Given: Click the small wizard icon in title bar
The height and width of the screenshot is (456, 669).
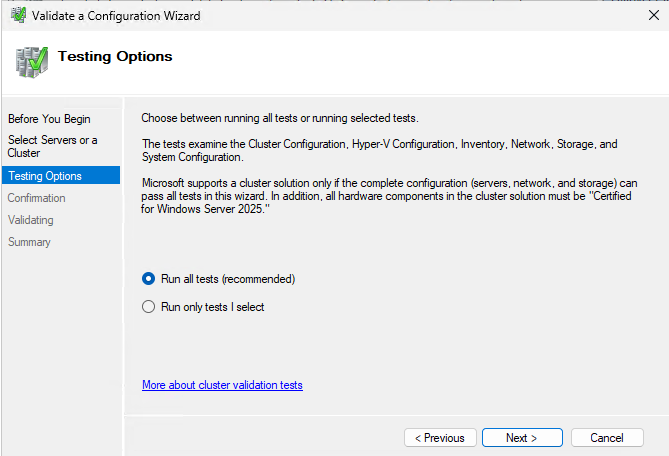Looking at the screenshot, I should [18, 15].
